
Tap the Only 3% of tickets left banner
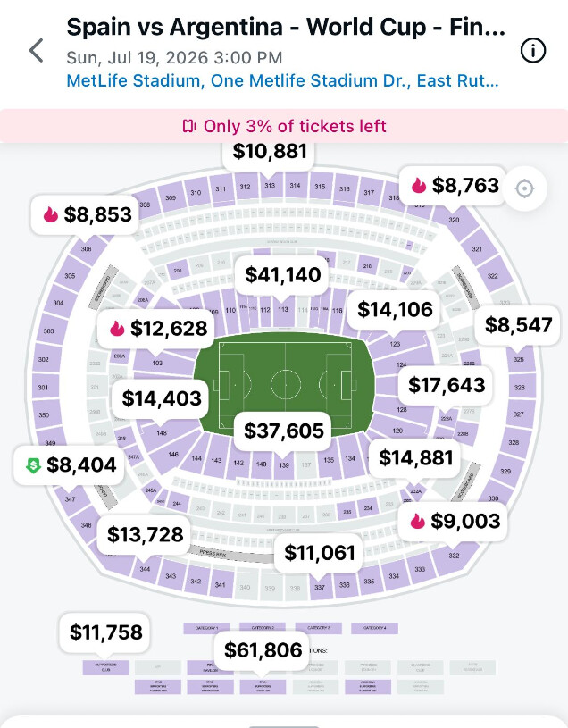(284, 126)
